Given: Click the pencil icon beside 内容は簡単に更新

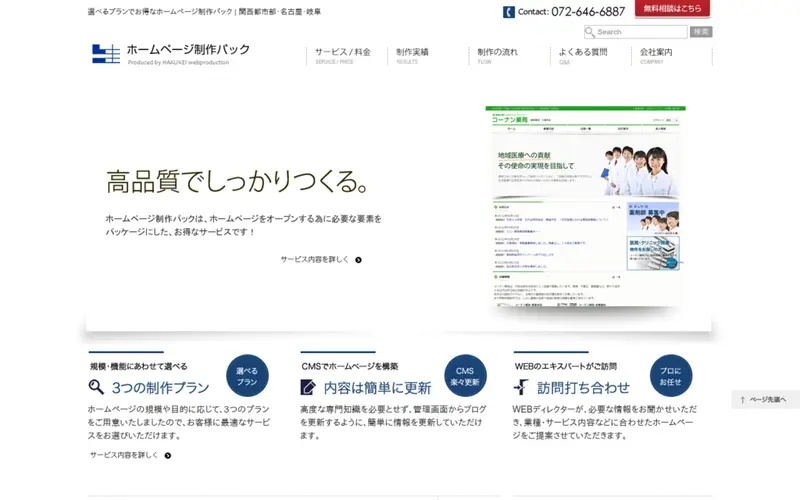Looking at the screenshot, I should coord(308,387).
